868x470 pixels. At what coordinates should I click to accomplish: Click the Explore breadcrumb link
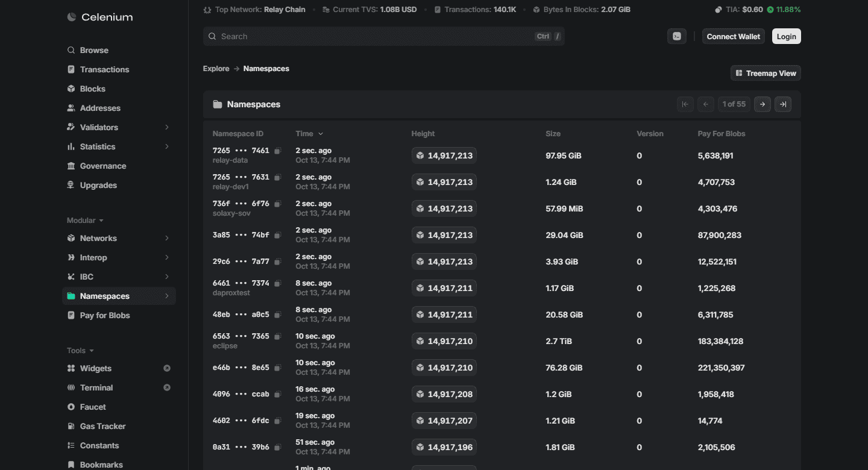[216, 69]
